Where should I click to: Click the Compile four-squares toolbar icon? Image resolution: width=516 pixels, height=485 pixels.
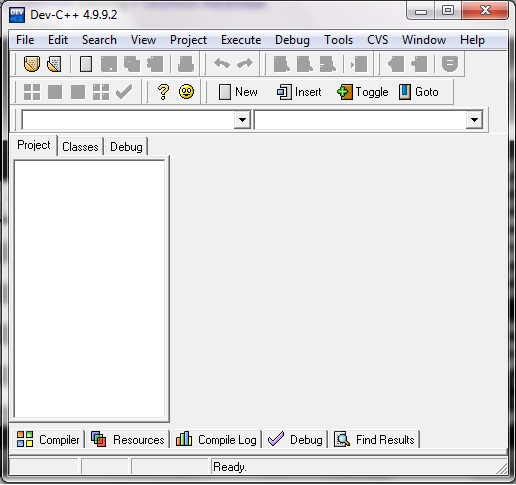pos(32,92)
